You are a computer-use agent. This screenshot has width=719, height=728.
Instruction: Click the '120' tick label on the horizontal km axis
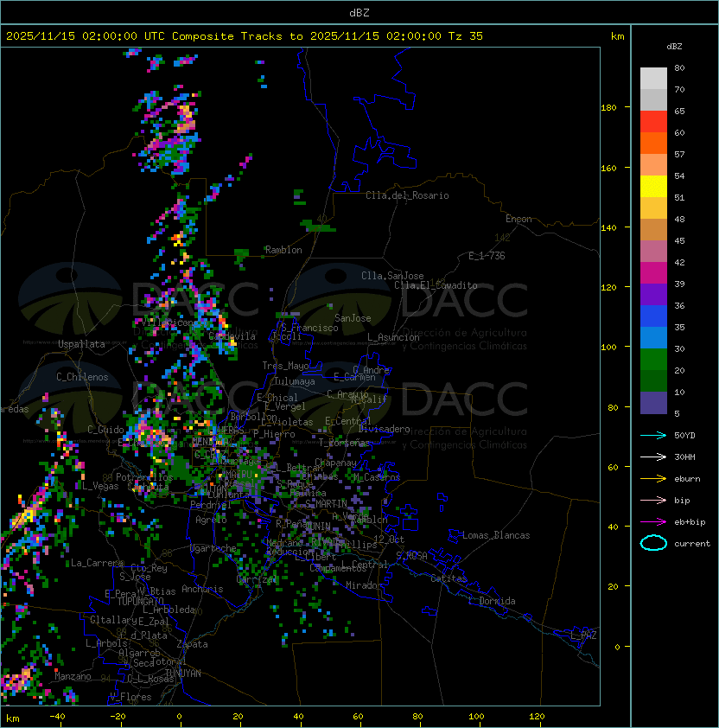[537, 717]
